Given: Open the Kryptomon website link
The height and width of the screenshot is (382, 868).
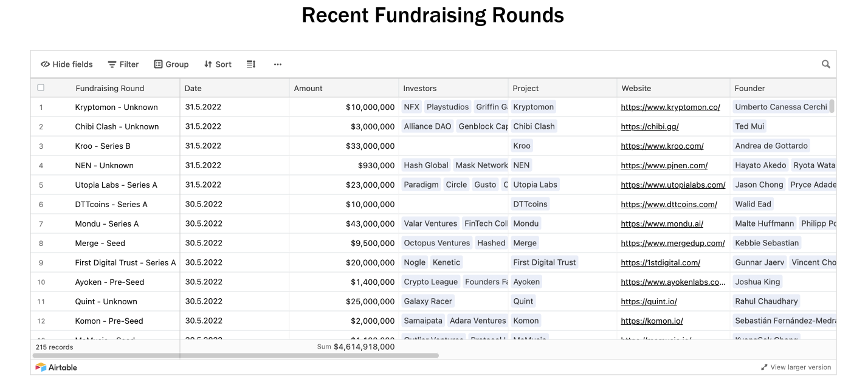Looking at the screenshot, I should click(670, 107).
